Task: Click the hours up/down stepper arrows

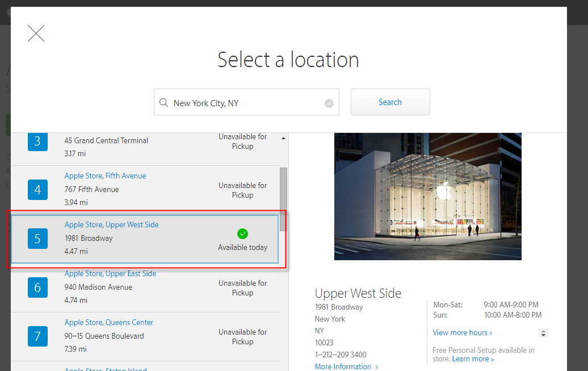Action: (x=543, y=333)
